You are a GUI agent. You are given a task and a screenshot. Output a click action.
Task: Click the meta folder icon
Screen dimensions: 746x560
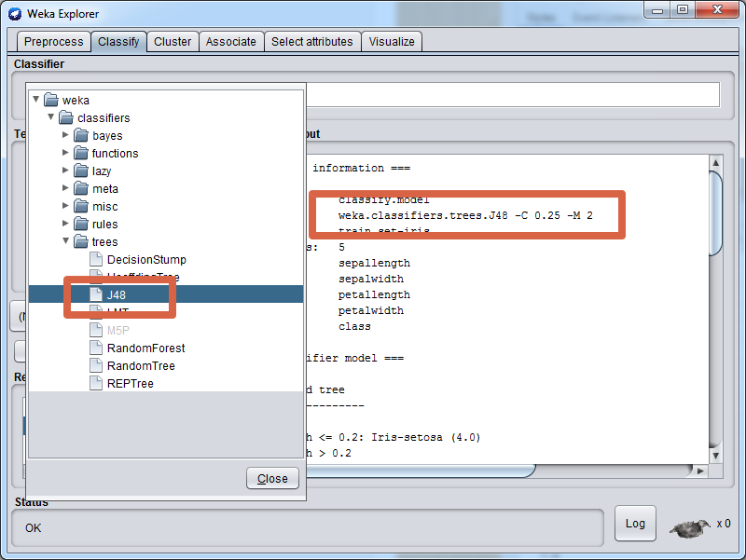[81, 188]
